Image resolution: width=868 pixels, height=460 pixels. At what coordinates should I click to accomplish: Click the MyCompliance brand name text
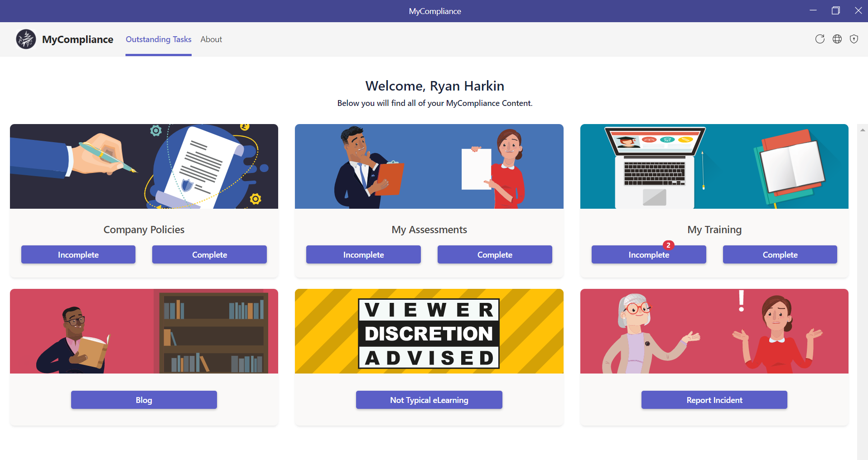point(77,39)
